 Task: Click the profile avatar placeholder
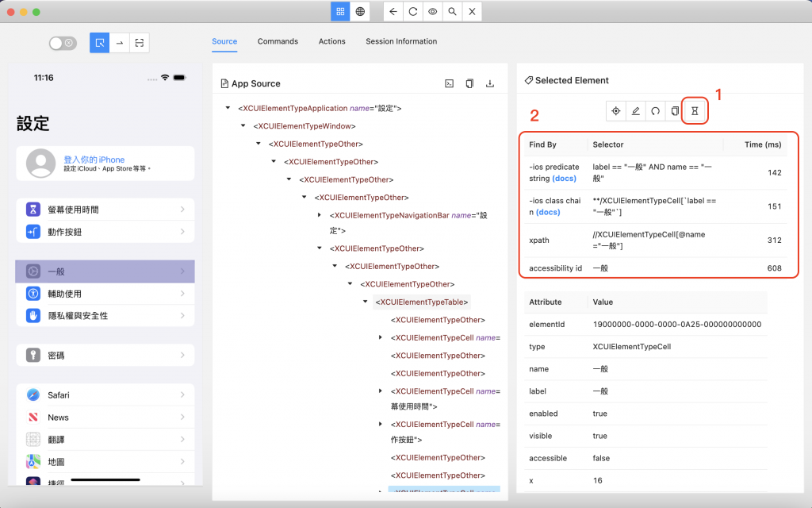tap(41, 164)
